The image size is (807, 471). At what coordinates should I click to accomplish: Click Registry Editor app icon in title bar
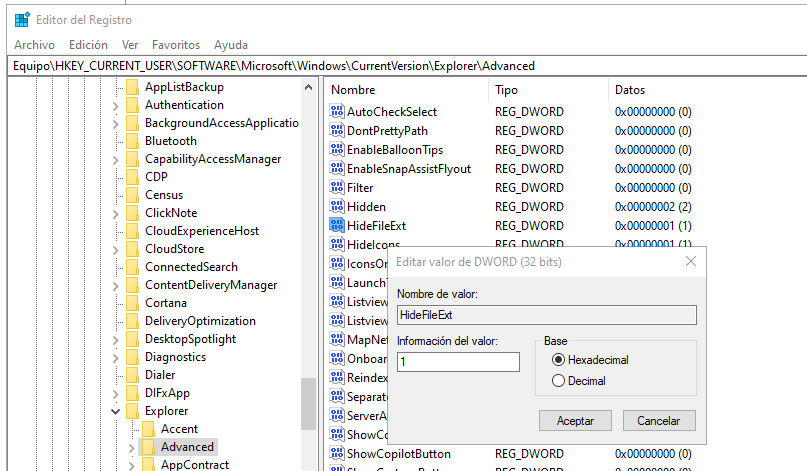coord(22,19)
